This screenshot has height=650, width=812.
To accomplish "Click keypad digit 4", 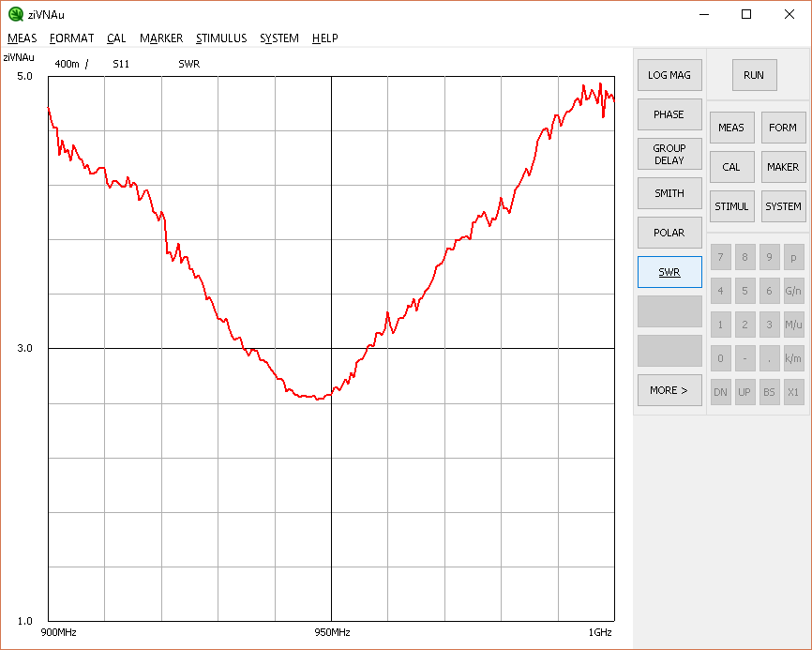I will pos(720,291).
